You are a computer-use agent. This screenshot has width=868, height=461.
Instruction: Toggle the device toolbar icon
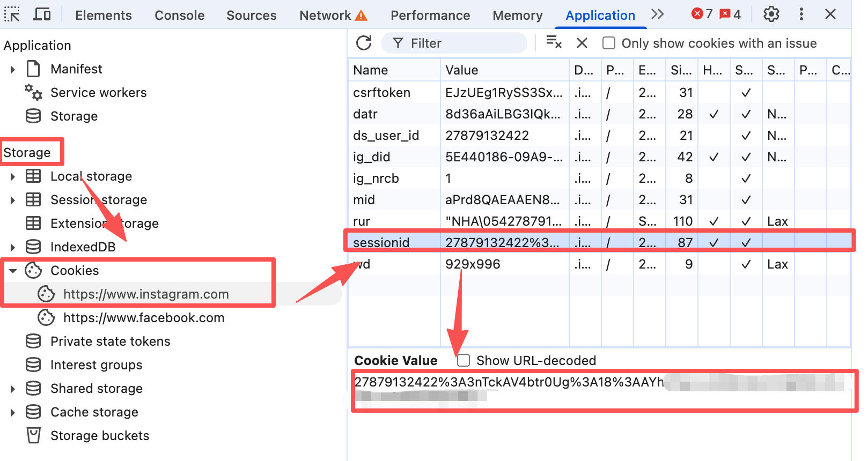click(x=42, y=14)
